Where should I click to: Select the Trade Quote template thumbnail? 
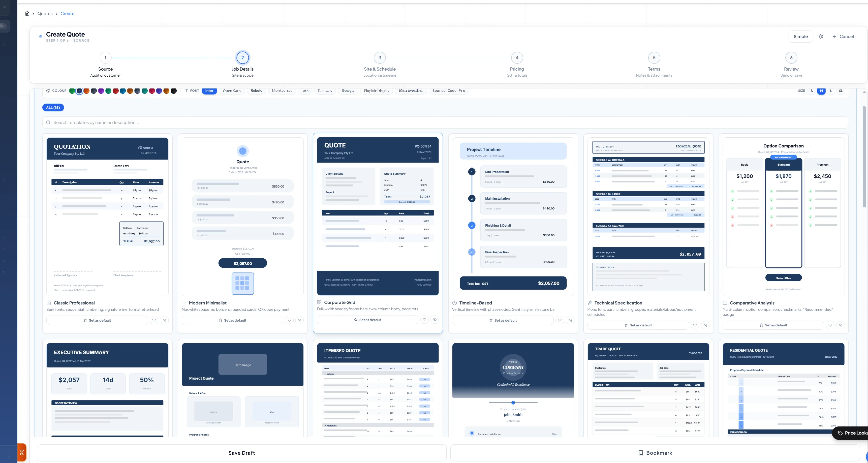(x=648, y=390)
